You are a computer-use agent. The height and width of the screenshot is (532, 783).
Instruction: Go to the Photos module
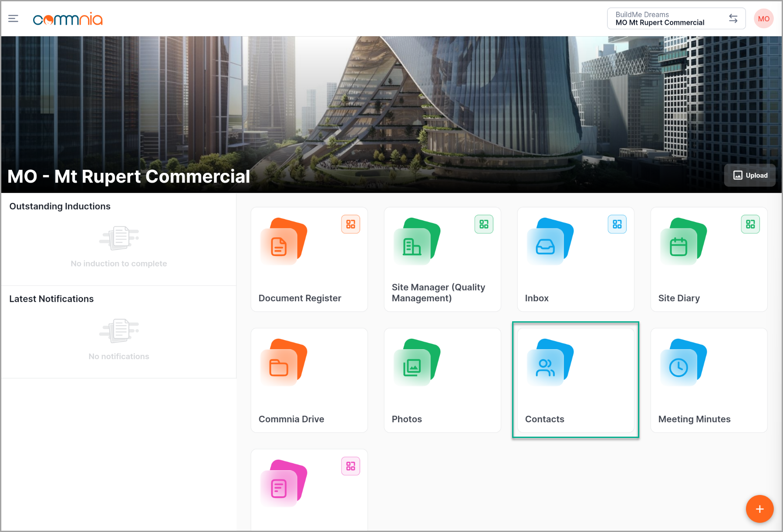tap(442, 380)
